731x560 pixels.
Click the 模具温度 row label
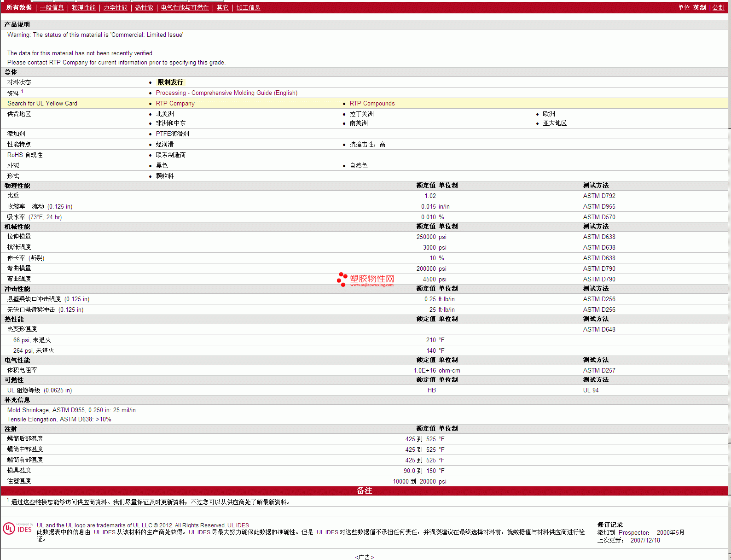(x=19, y=471)
